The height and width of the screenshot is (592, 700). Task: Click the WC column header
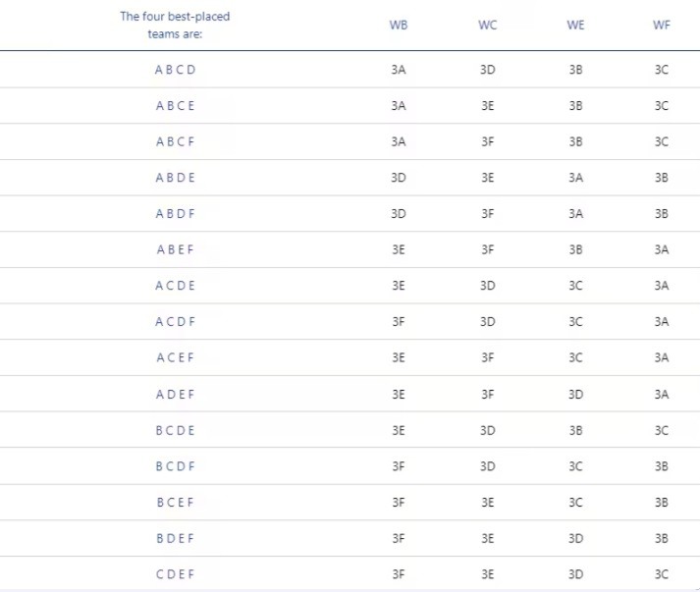click(487, 26)
